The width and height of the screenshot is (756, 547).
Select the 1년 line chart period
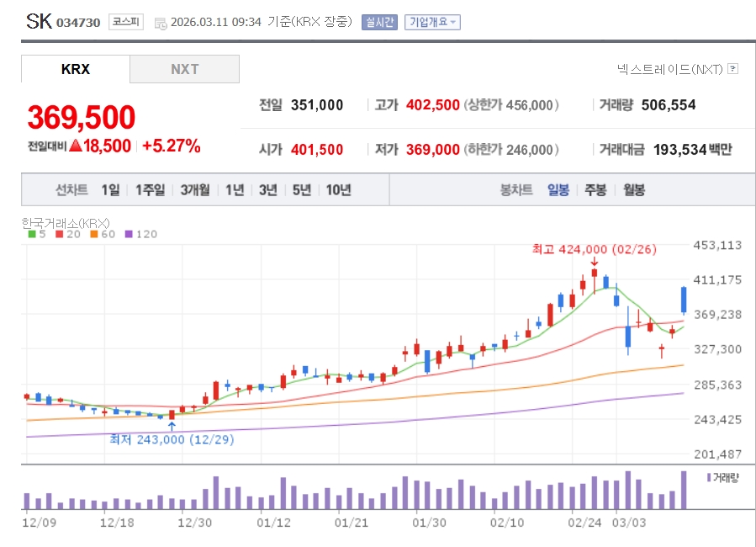coord(235,190)
